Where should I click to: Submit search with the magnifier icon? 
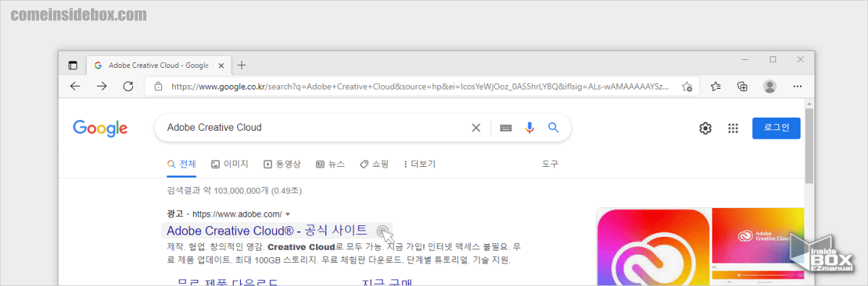(x=553, y=128)
